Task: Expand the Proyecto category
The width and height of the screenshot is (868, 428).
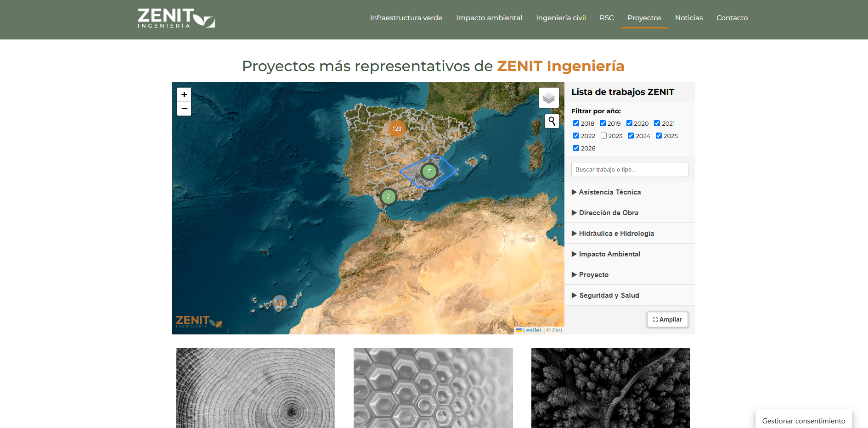Action: 630,275
